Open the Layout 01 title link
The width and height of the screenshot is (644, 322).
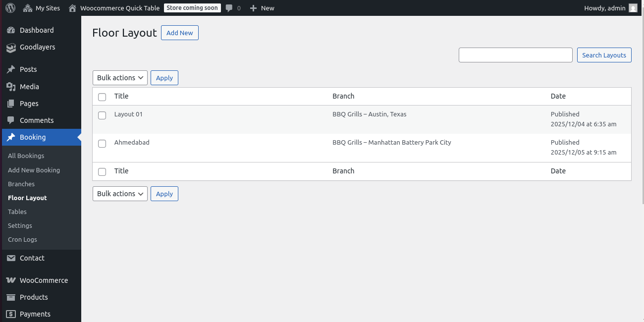point(128,114)
